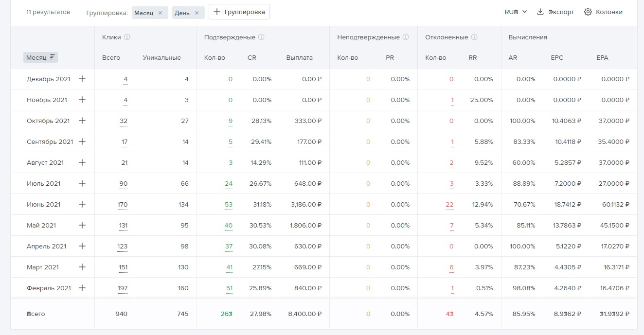Open confirmed count 37 for Апрель 2021
This screenshot has width=644, height=335.
(x=229, y=247)
